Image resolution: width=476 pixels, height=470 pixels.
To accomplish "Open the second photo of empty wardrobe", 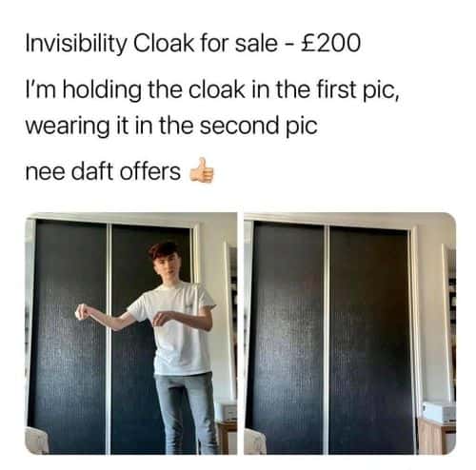I will click(x=350, y=333).
